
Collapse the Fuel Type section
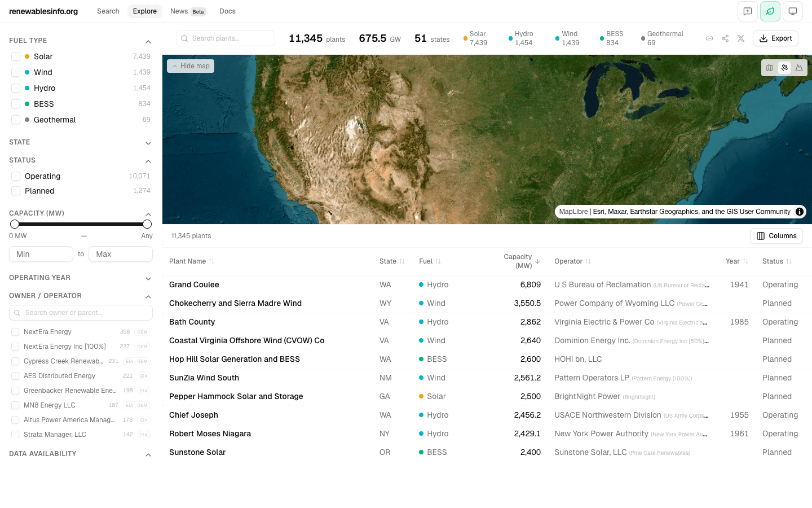(148, 41)
